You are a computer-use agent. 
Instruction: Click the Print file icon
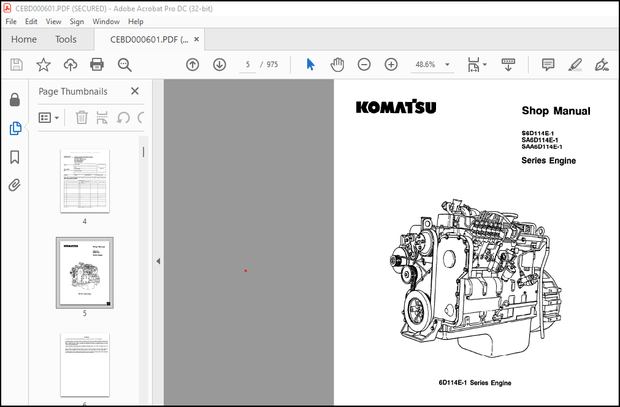(97, 64)
